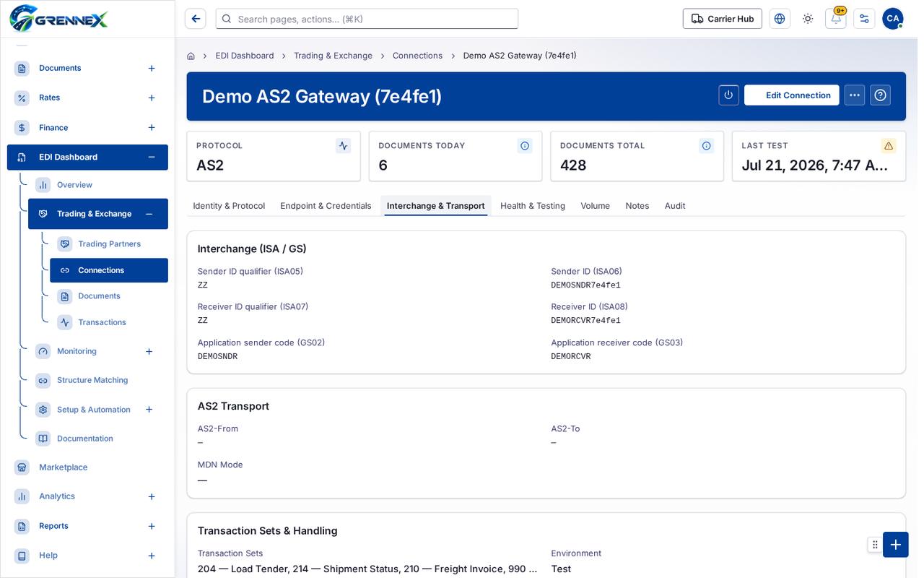
Task: Collapse the EDI Dashboard section
Action: tap(152, 158)
